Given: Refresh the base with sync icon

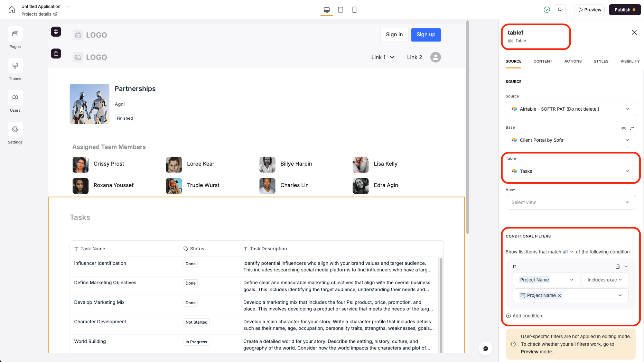Looking at the screenshot, I should [632, 129].
